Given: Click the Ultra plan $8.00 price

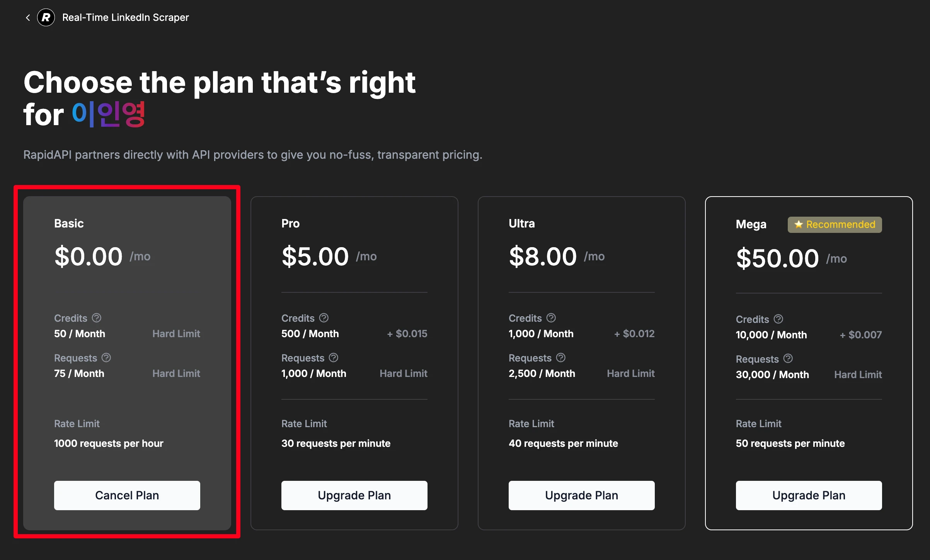Looking at the screenshot, I should (x=543, y=256).
